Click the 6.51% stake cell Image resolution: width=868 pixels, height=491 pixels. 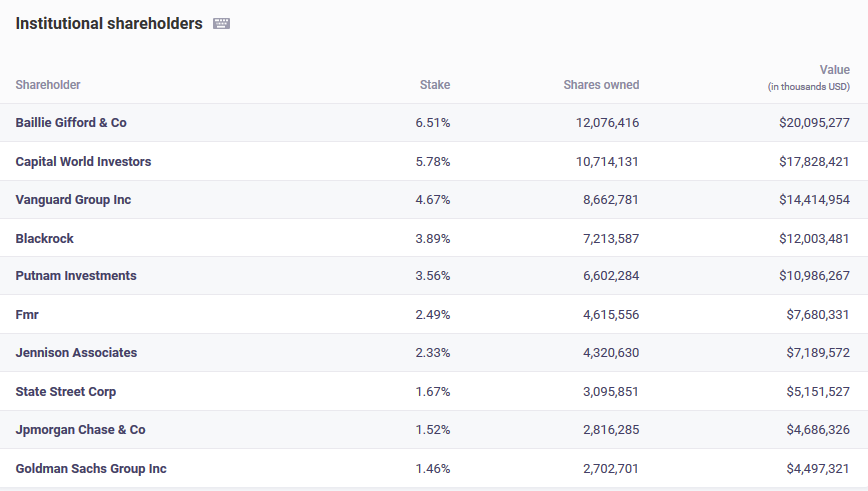point(433,123)
